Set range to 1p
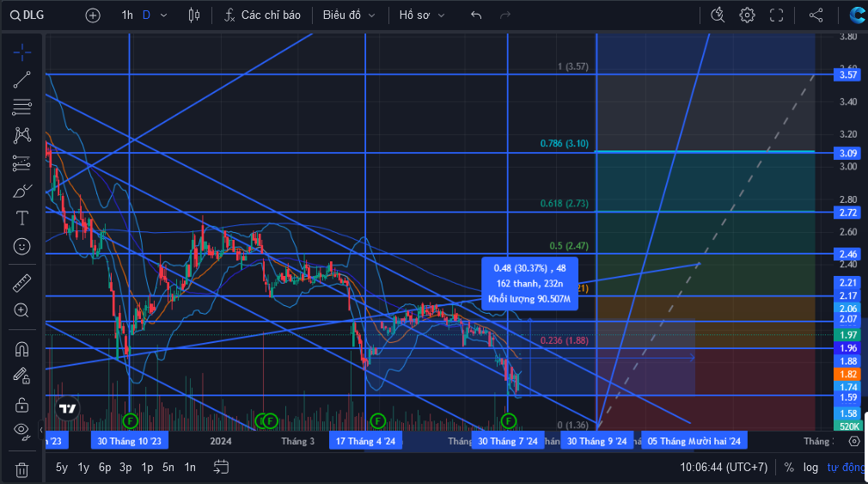This screenshot has width=868, height=484. pos(147,468)
